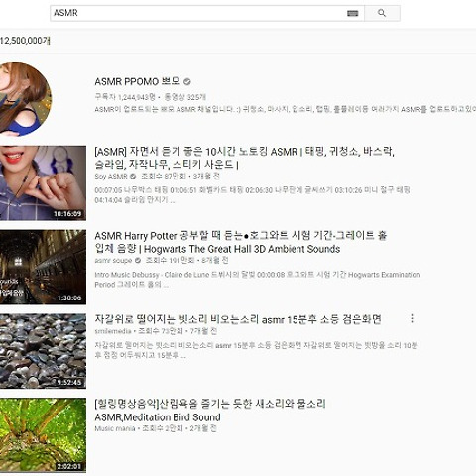Click verified badge next to Soy ASMR
Image resolution: width=476 pixels, height=476 pixels.
click(x=133, y=177)
